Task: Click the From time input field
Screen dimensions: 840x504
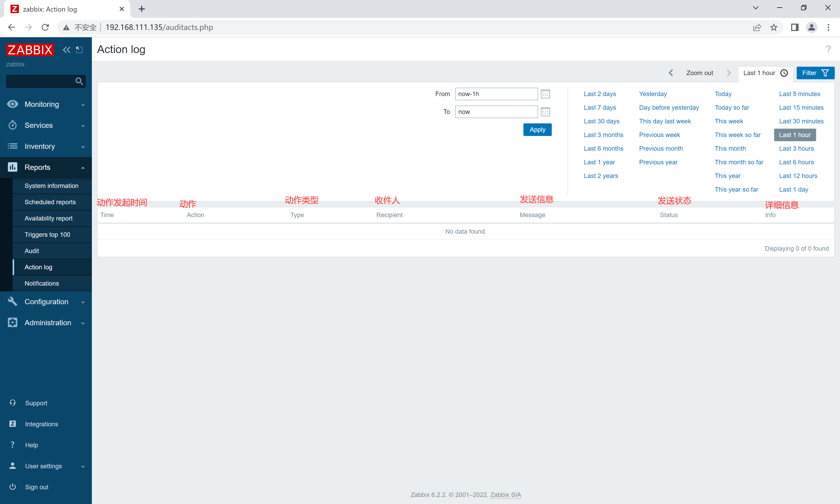Action: pyautogui.click(x=496, y=94)
